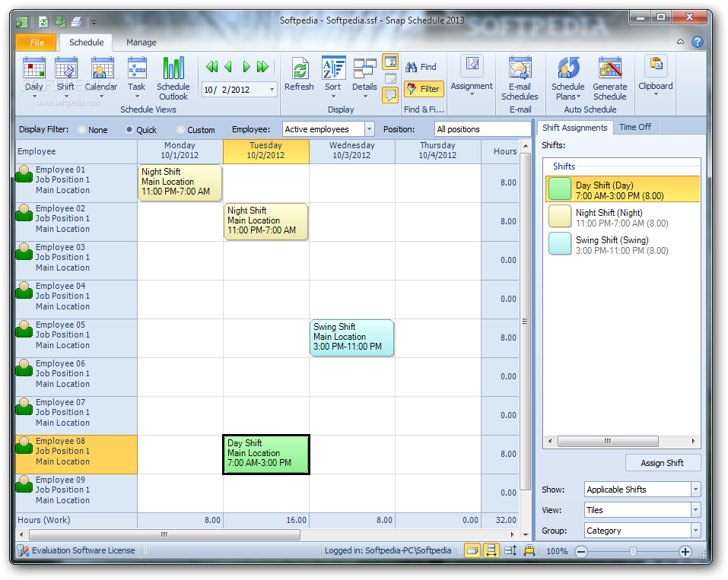Screen dimensions: 728x580
Task: Click the Find binoculars button
Action: (x=421, y=68)
